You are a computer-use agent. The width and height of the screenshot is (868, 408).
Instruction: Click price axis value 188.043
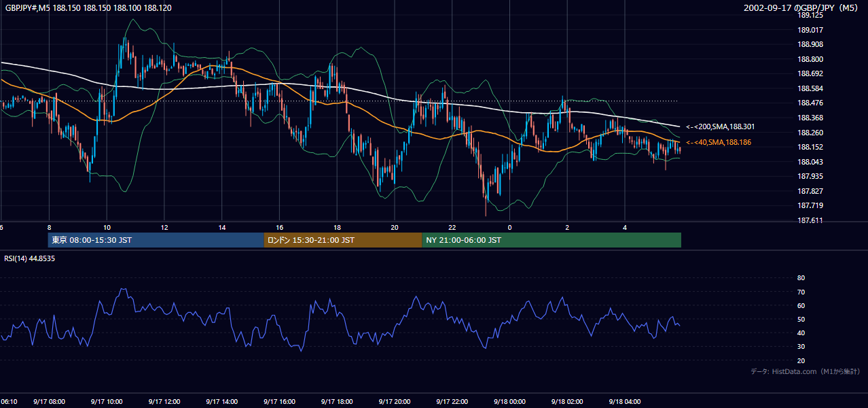pyautogui.click(x=810, y=162)
